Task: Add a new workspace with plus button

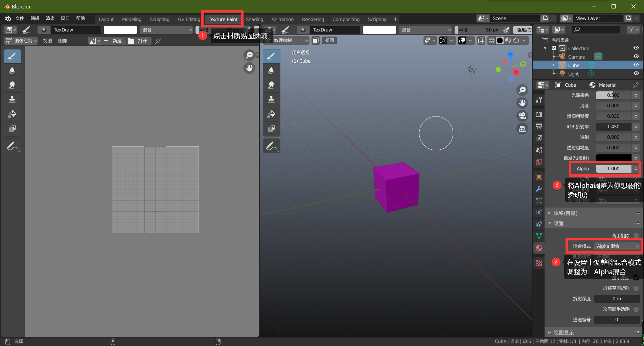Action: coord(395,19)
